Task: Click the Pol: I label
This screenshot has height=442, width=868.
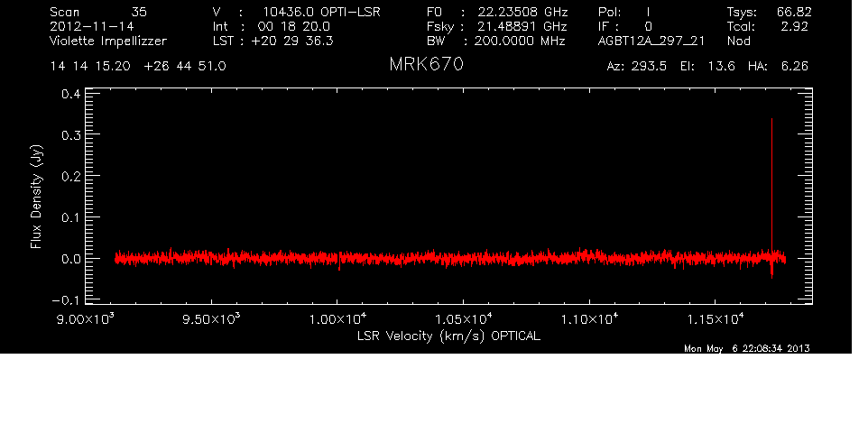Action: [623, 12]
